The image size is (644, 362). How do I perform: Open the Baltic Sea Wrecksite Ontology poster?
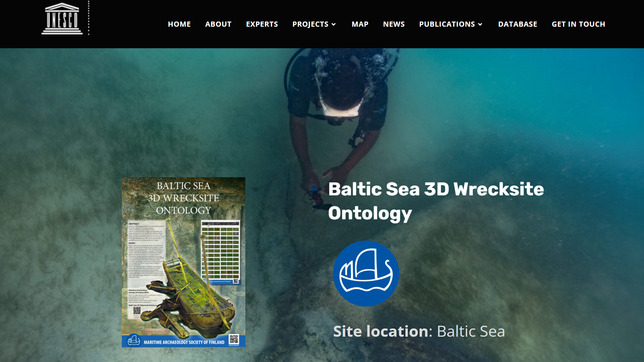coord(183,262)
